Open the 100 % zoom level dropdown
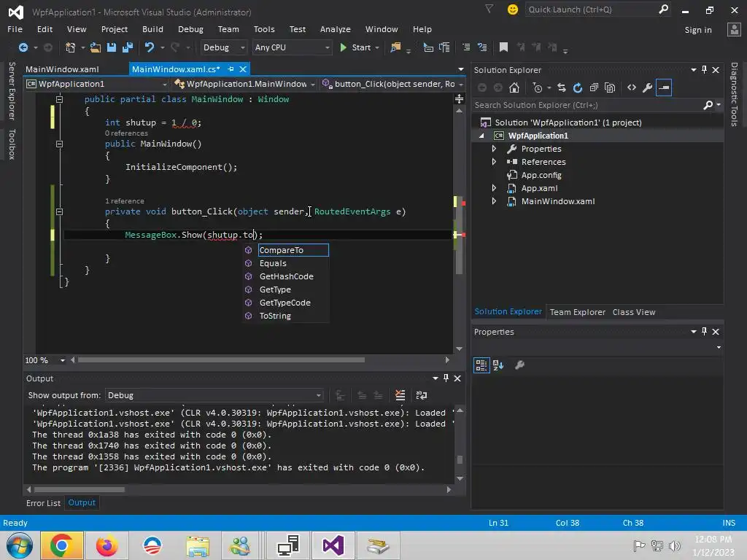The width and height of the screenshot is (747, 560). (x=44, y=360)
